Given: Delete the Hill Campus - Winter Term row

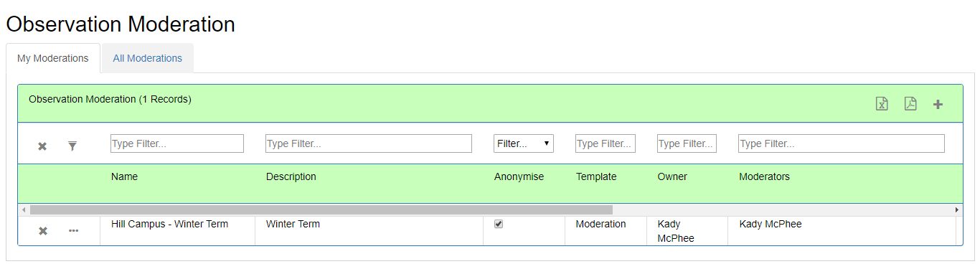Looking at the screenshot, I should [43, 231].
